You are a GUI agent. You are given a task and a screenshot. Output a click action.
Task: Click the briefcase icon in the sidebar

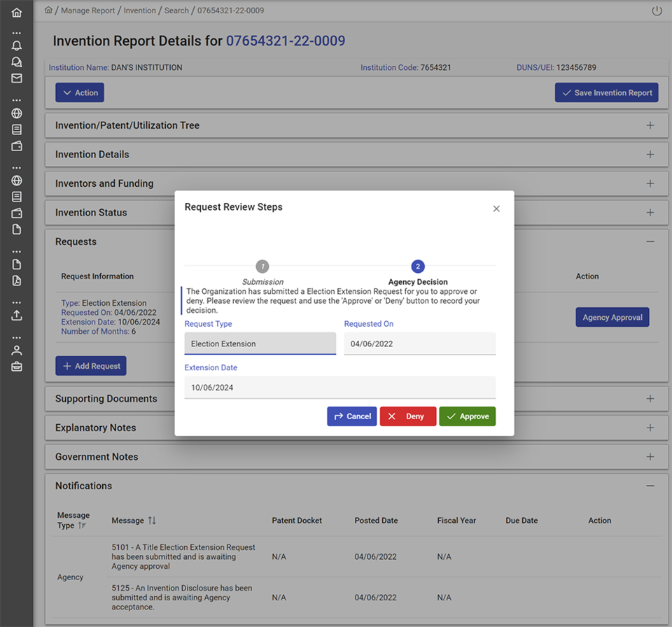17,366
